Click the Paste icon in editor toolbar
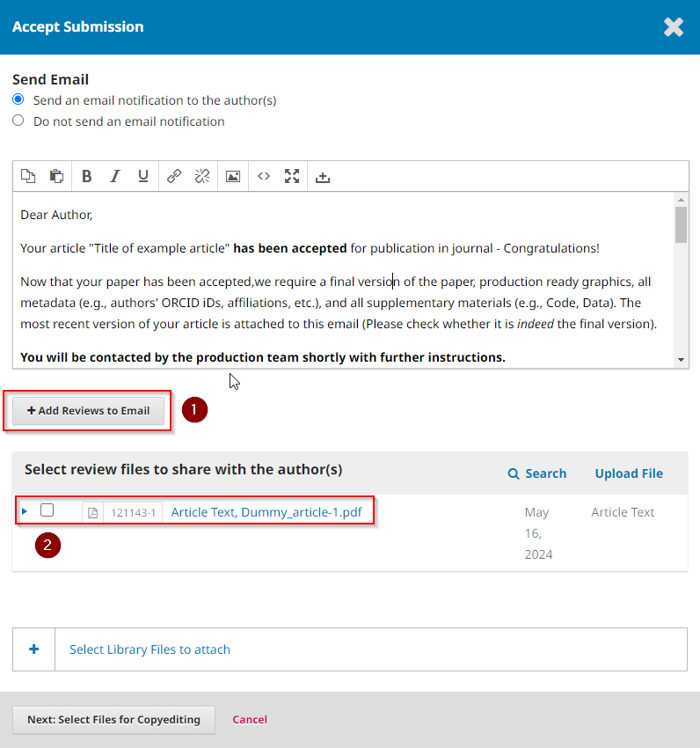Screen dimensions: 700x748 [56, 176]
